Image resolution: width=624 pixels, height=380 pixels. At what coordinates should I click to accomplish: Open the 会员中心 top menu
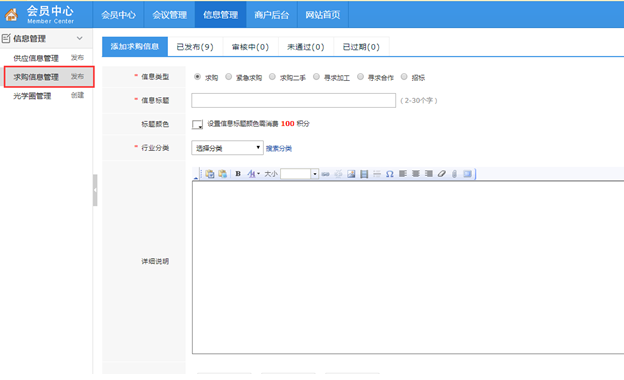[118, 15]
